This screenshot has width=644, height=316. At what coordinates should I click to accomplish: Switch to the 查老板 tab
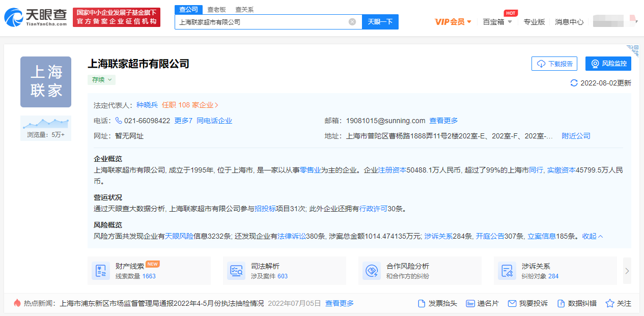[216, 10]
